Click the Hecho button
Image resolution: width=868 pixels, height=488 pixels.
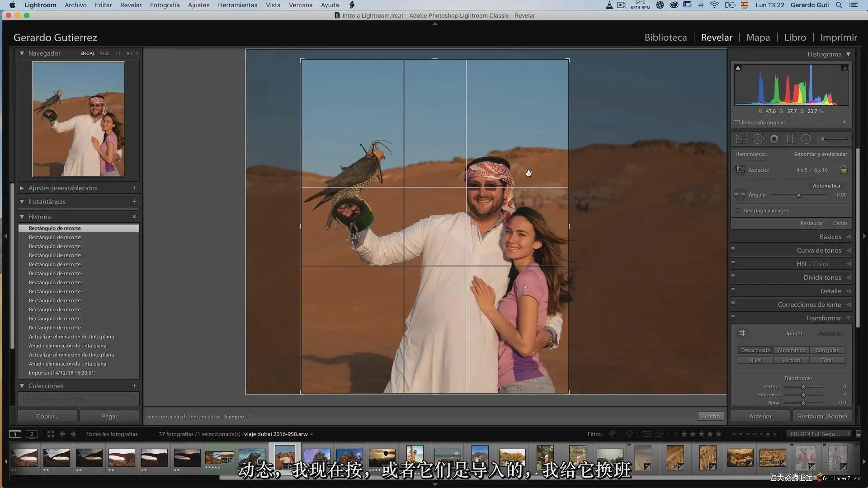click(711, 416)
